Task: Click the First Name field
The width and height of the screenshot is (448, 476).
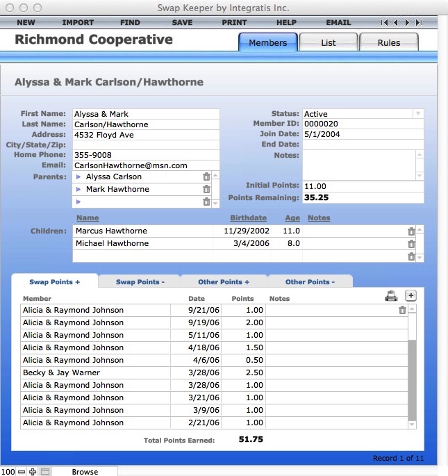Action: coord(146,114)
